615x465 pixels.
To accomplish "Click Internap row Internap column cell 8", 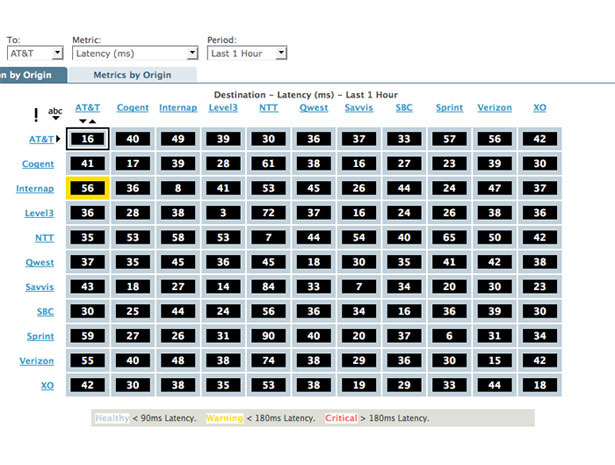I will click(178, 188).
